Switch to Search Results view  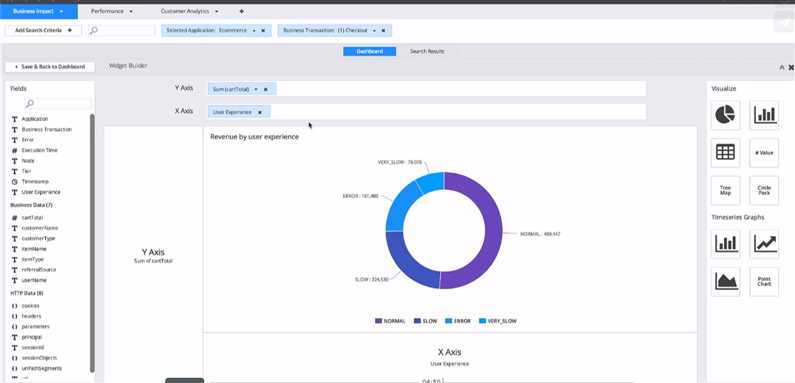coord(427,51)
